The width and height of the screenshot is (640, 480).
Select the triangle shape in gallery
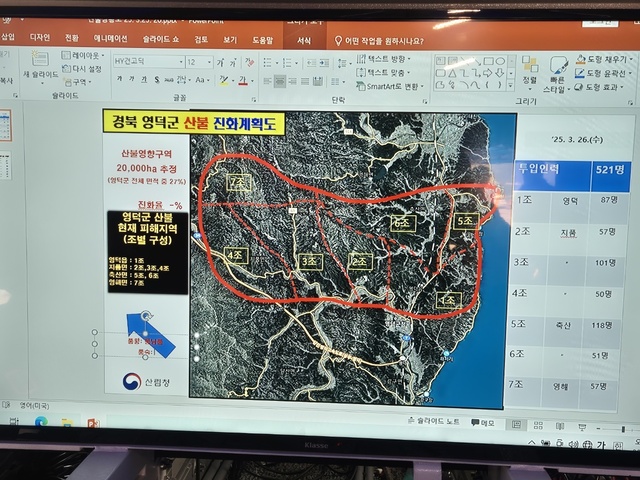click(x=452, y=73)
